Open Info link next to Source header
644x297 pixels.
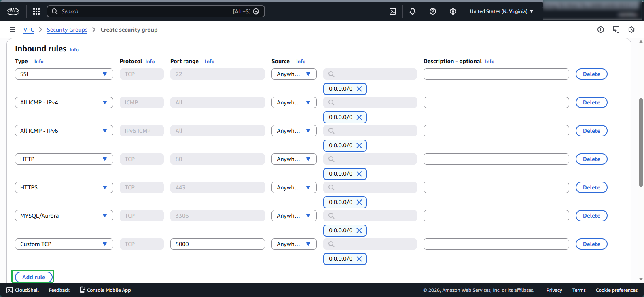(301, 62)
